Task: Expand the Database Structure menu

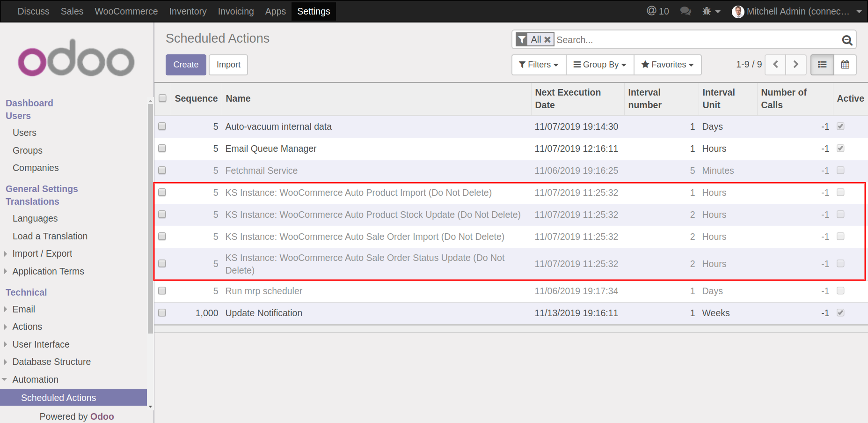Action: (51, 362)
